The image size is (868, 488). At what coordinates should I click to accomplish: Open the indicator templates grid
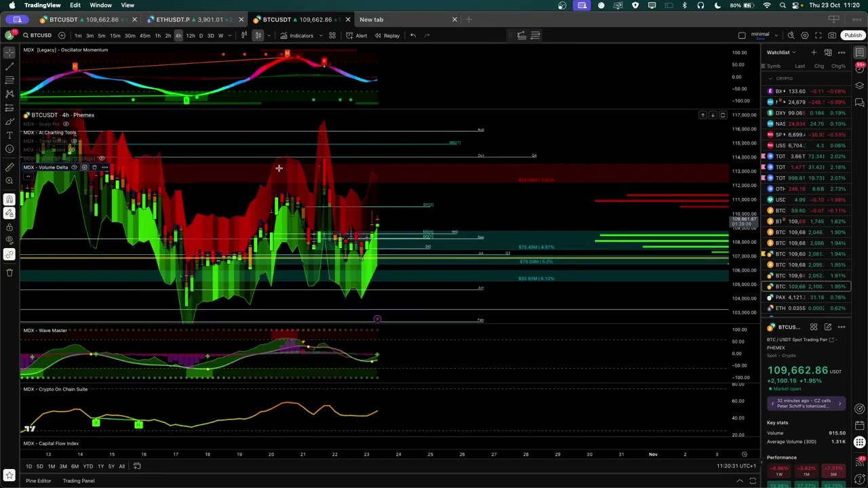[x=332, y=35]
